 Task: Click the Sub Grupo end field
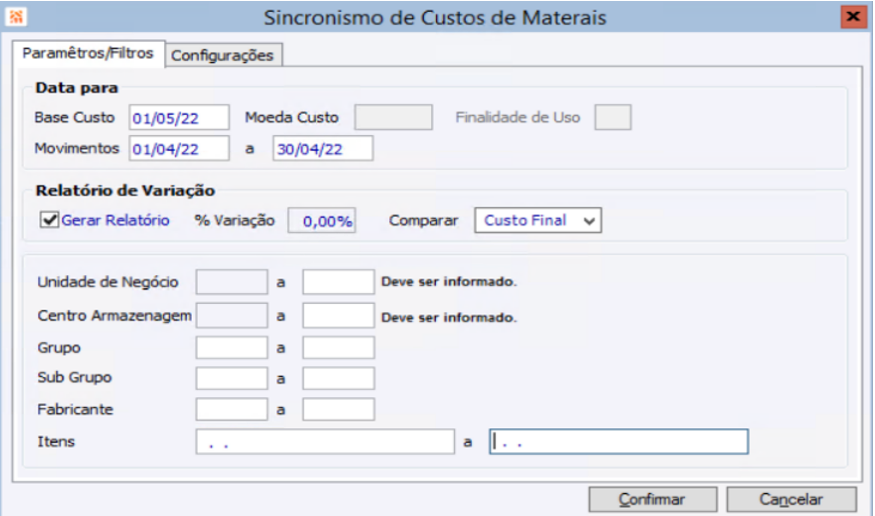click(x=339, y=378)
